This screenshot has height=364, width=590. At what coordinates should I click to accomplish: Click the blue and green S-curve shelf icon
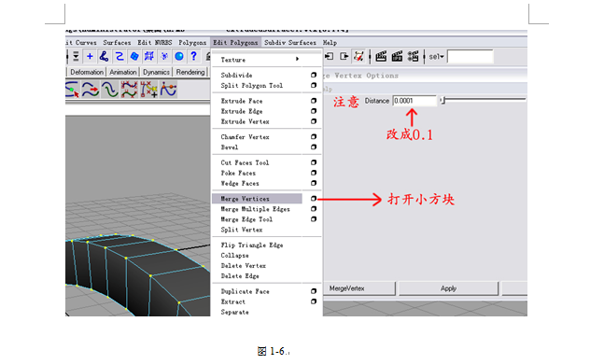point(110,90)
